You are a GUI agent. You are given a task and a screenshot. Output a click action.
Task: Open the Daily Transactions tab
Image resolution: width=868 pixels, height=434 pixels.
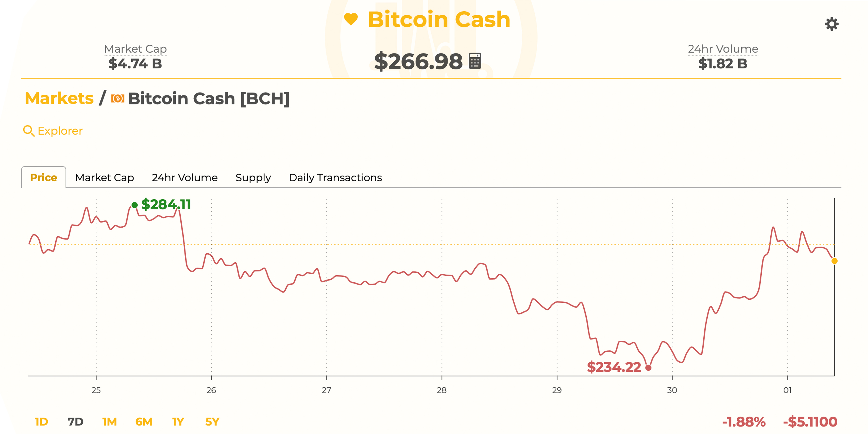pos(335,178)
